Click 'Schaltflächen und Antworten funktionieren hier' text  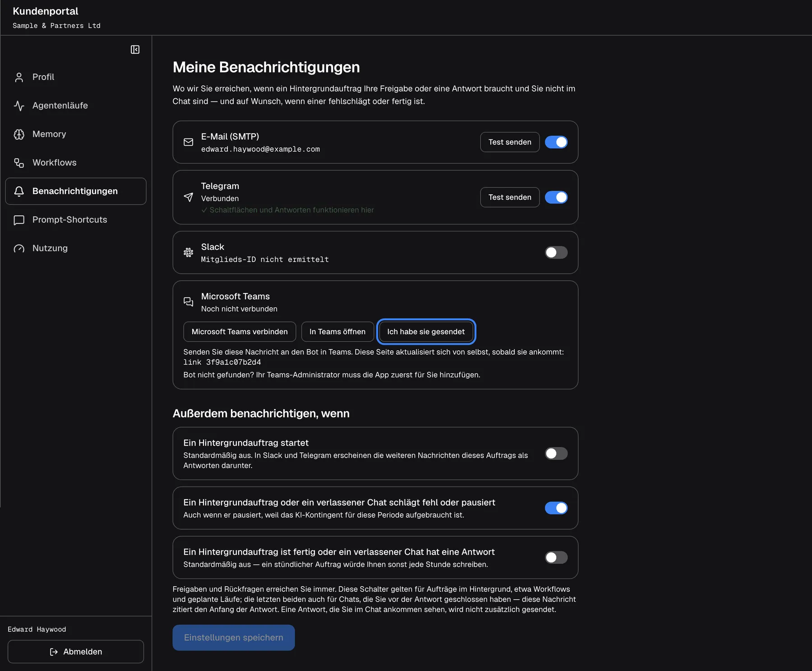tap(291, 210)
